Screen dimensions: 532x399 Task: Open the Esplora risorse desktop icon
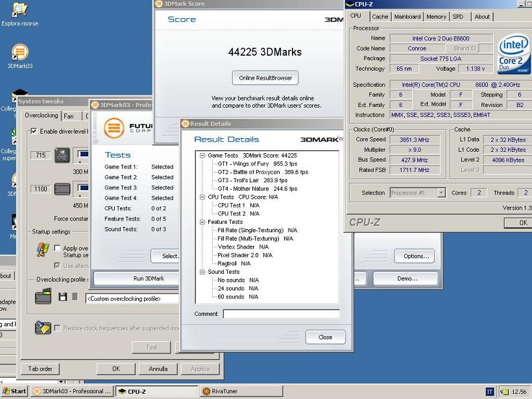19,14
